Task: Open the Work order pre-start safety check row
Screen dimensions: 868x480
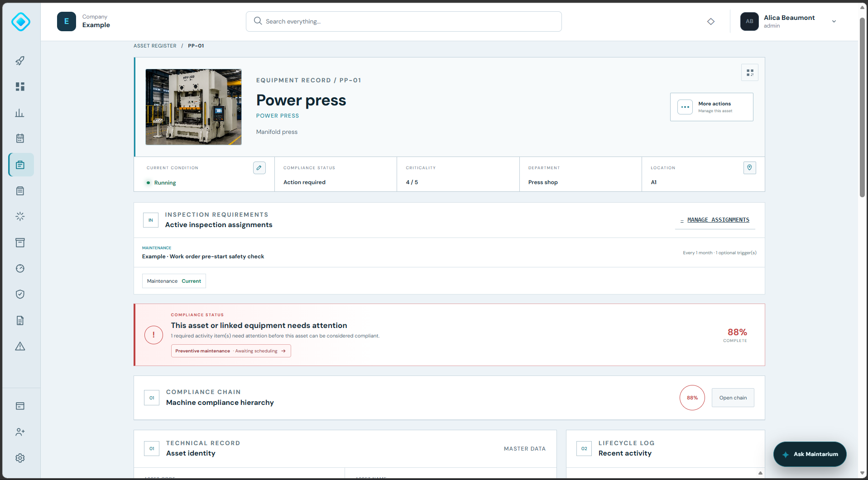Action: click(x=449, y=252)
